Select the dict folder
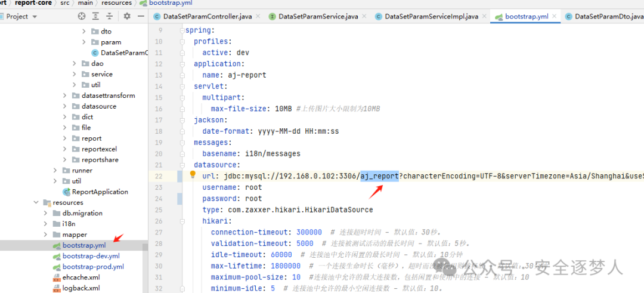The height and width of the screenshot is (293, 644). (x=82, y=117)
